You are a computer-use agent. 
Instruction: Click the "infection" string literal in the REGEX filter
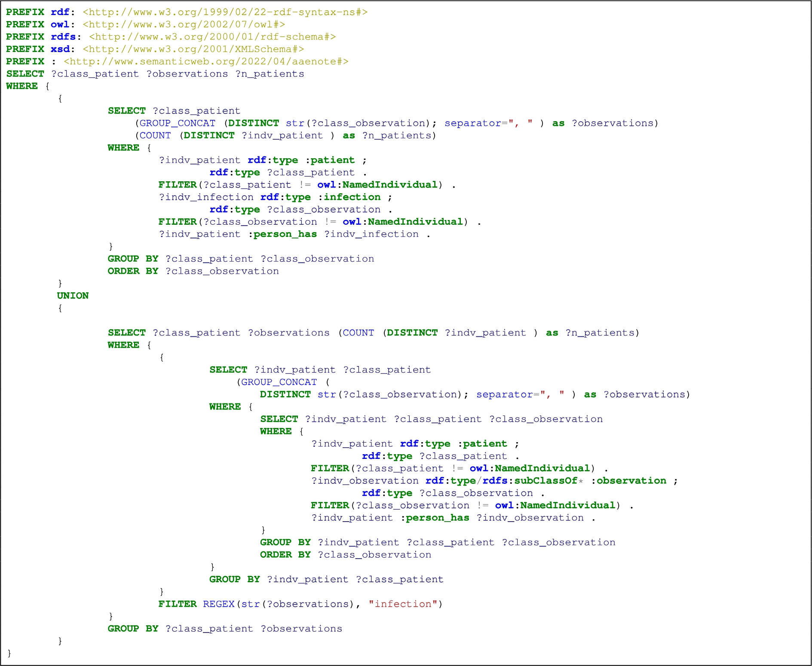[x=403, y=604]
